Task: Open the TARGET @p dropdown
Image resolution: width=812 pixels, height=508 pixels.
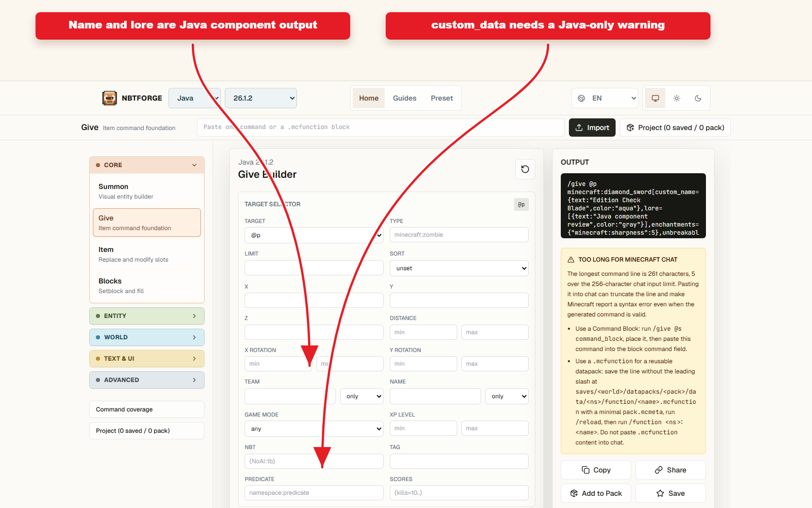Action: tap(314, 235)
